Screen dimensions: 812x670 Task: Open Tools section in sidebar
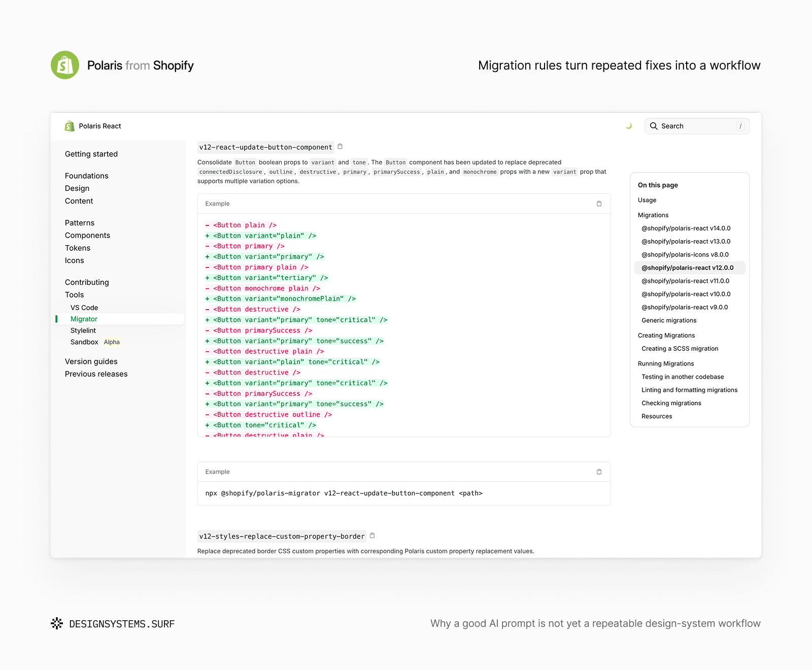click(75, 295)
